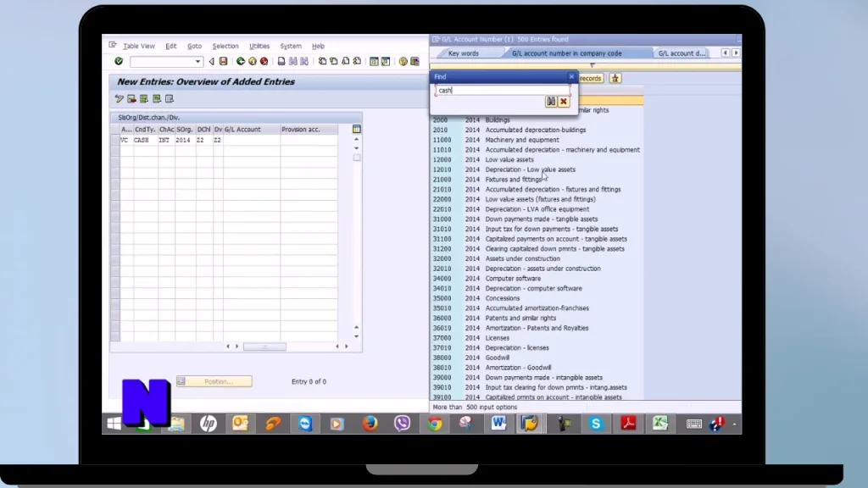Click the Find dialog search binoculars button
The height and width of the screenshot is (488, 868).
551,102
